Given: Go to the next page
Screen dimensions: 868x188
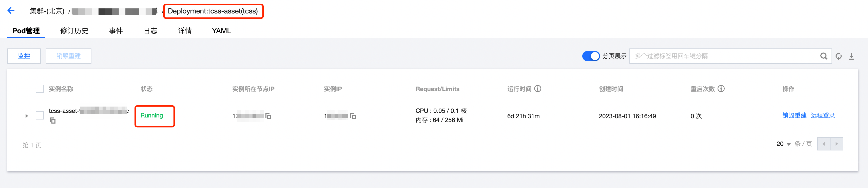Looking at the screenshot, I should click(836, 144).
